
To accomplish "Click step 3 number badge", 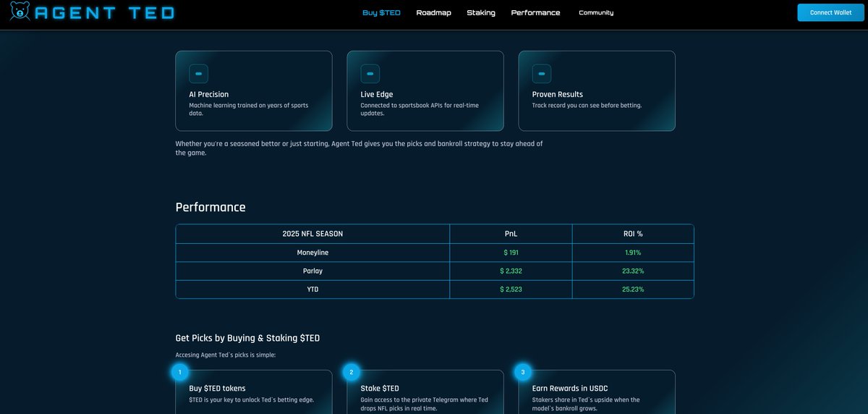I will pyautogui.click(x=522, y=372).
